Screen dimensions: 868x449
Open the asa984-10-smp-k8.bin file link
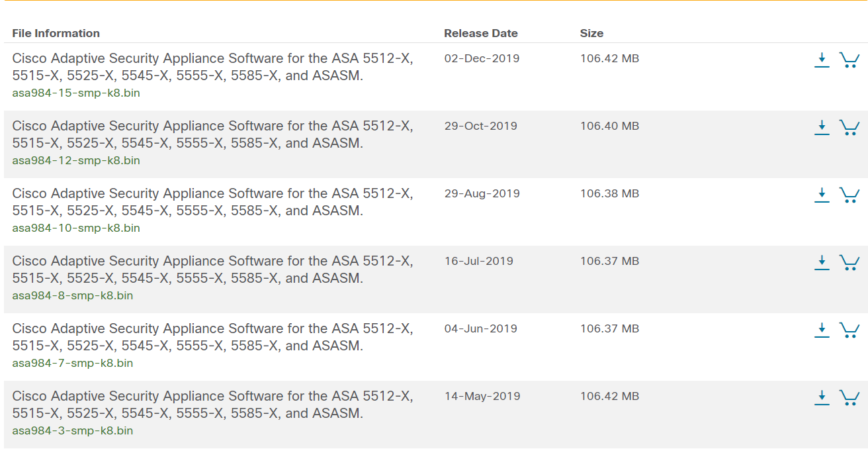tap(75, 228)
